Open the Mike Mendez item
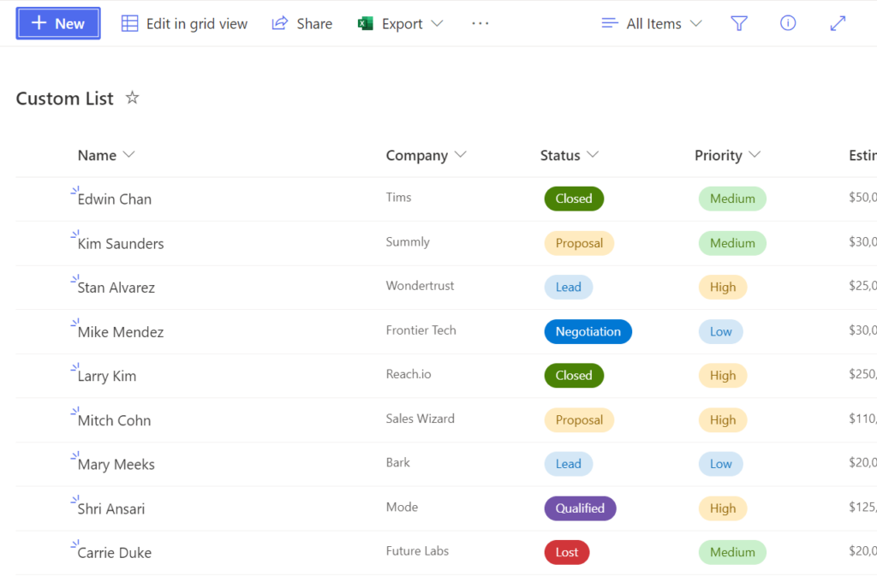This screenshot has height=588, width=877. [121, 332]
